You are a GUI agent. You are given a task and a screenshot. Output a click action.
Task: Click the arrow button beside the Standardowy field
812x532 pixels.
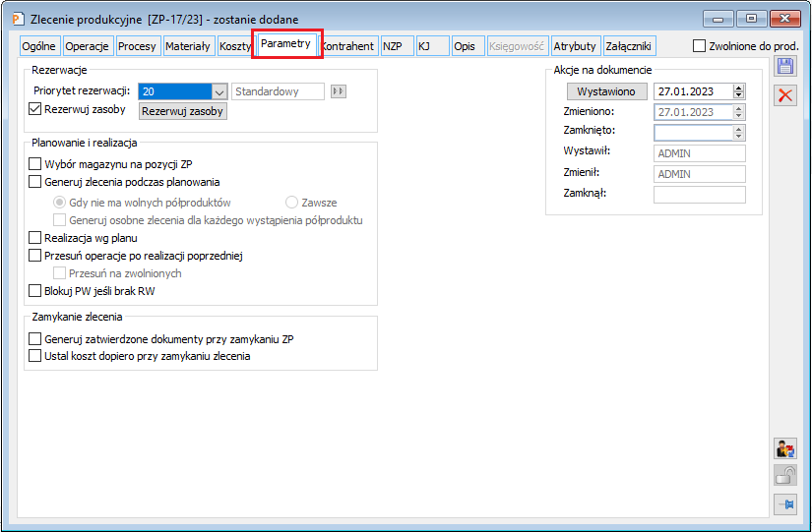[x=339, y=91]
